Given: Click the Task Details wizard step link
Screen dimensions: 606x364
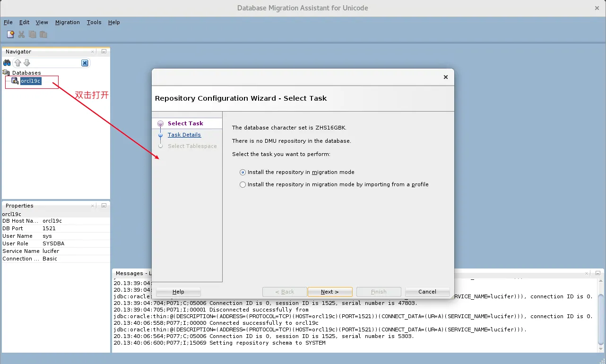Looking at the screenshot, I should tap(184, 135).
